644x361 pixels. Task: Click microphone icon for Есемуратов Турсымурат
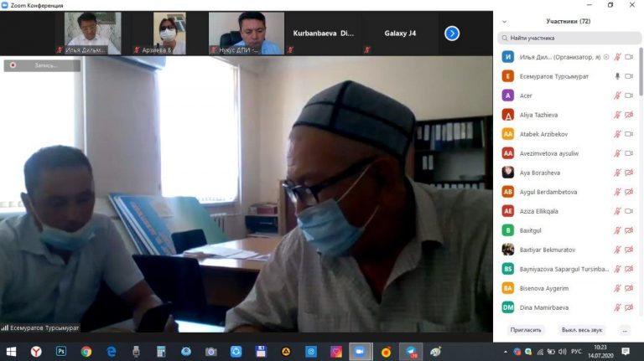click(617, 76)
